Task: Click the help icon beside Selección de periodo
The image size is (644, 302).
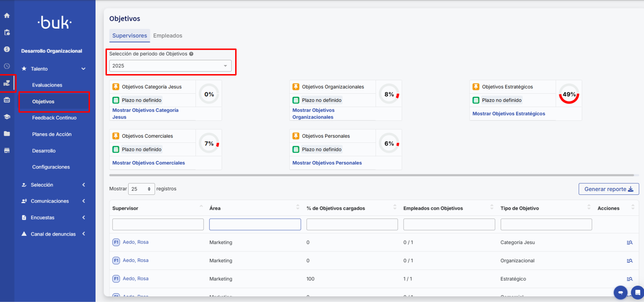Action: pos(191,54)
